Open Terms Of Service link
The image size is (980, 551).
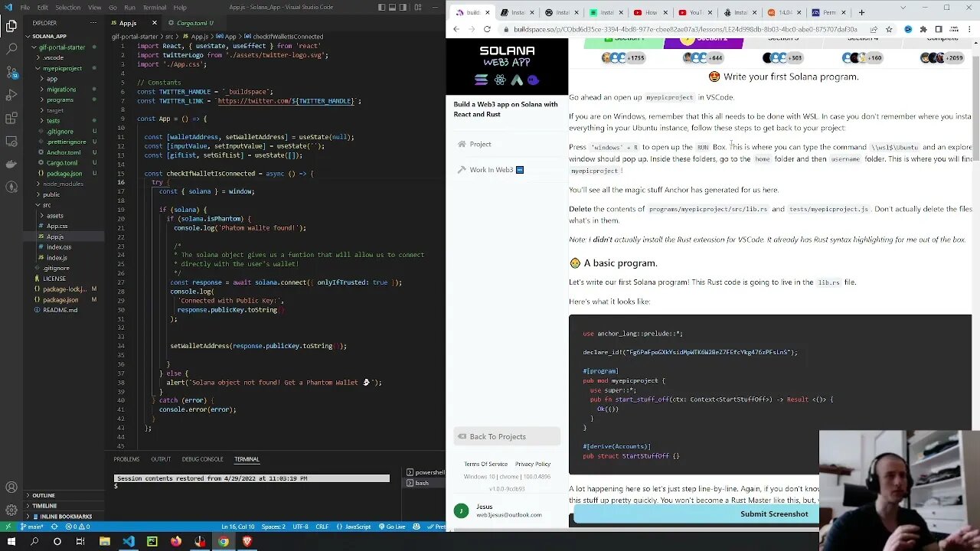tap(485, 464)
